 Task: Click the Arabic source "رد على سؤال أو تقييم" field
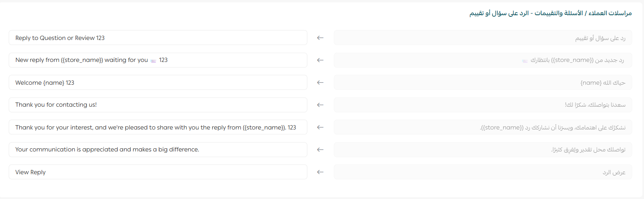[x=483, y=38]
